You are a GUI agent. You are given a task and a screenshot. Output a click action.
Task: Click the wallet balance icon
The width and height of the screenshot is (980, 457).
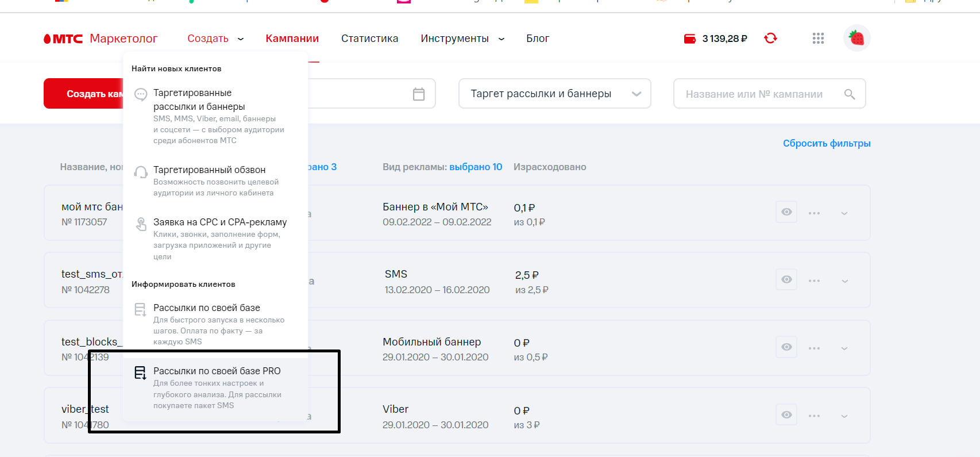pos(690,39)
